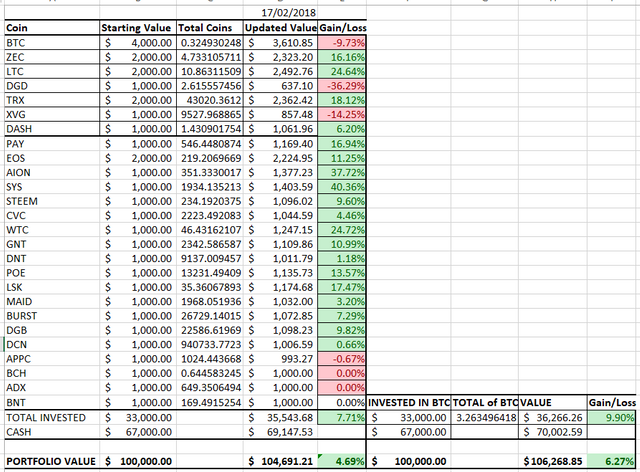Image resolution: width=640 pixels, height=472 pixels.
Task: Select total invested updated value 35,543.68
Action: click(x=280, y=418)
